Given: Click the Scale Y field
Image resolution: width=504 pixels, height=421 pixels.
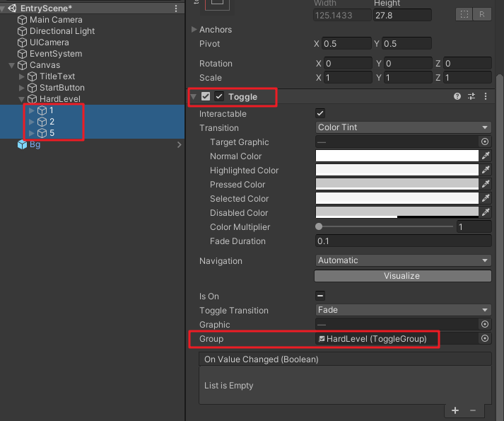Looking at the screenshot, I should coord(408,78).
